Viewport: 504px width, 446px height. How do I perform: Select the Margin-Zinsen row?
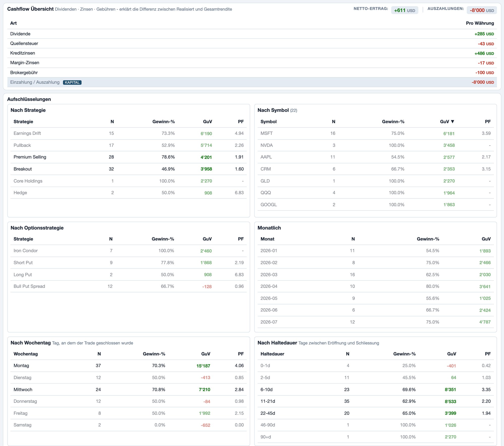(x=252, y=63)
